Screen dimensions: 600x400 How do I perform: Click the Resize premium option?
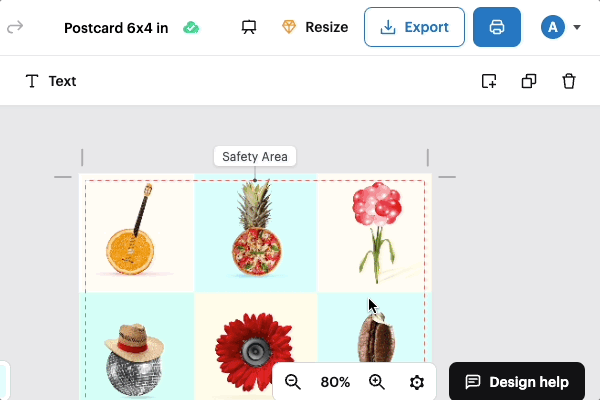315,27
